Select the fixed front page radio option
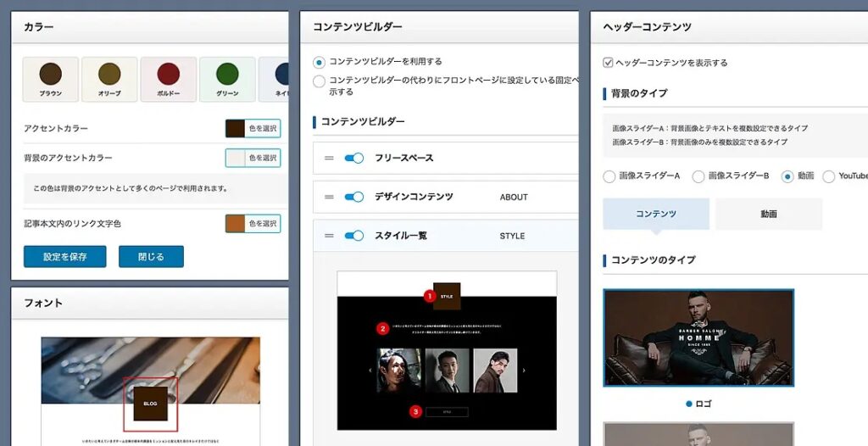 tap(319, 81)
